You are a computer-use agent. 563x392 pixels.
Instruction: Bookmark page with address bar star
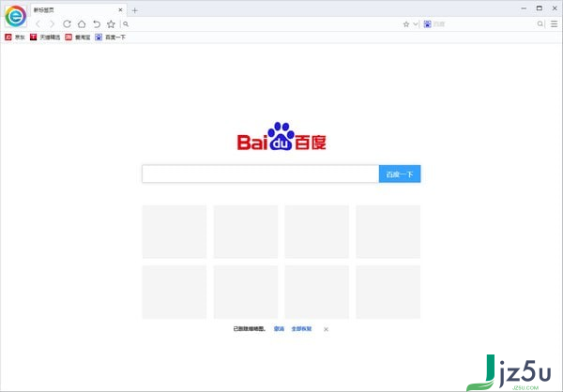point(406,24)
